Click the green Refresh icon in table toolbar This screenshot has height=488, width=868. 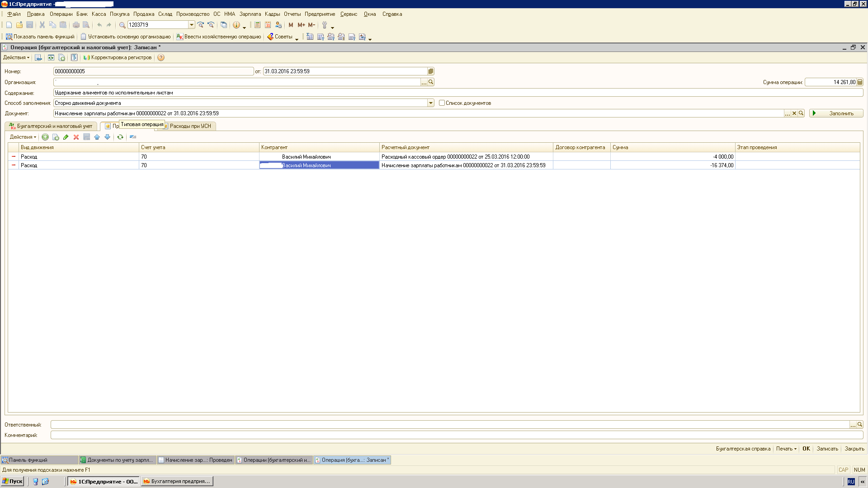[x=120, y=137]
